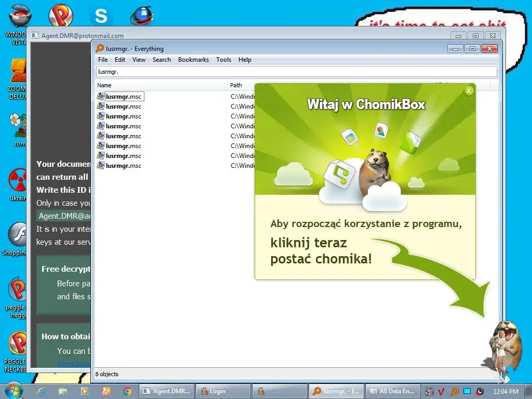Click 'Free decrypt' heading in ransom note
This screenshot has width=532, height=399.
pos(66,269)
